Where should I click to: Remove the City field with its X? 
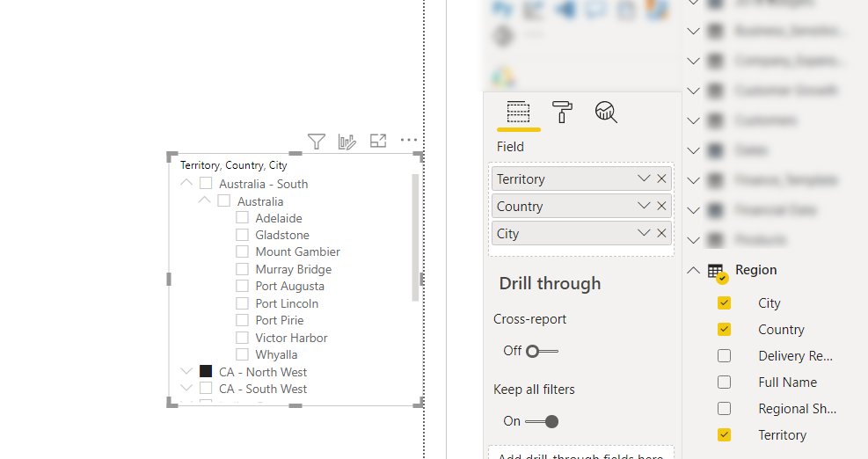pos(661,233)
